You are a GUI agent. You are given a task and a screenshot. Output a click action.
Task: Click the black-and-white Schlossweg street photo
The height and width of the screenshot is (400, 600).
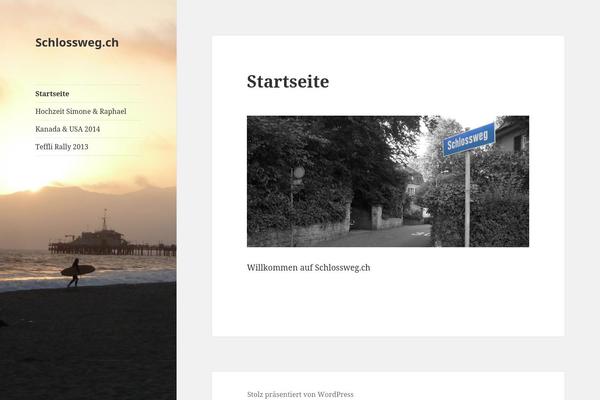tap(388, 181)
